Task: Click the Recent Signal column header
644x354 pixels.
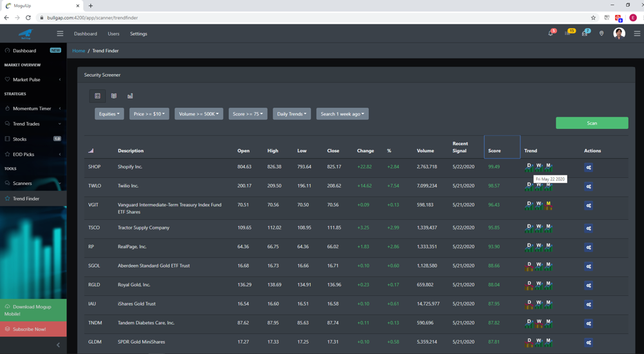Action: click(x=460, y=147)
